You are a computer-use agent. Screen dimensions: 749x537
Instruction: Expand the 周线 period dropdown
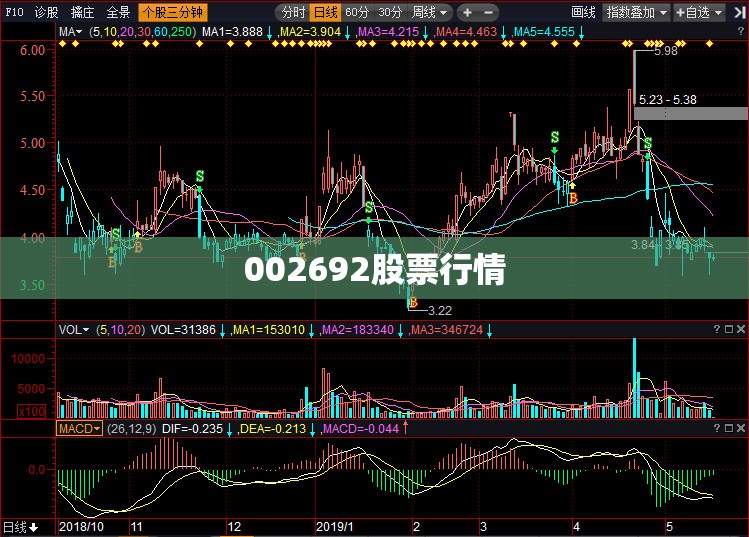coord(430,12)
